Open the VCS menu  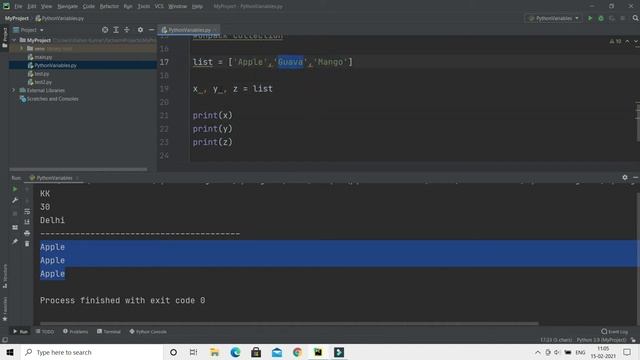[159, 7]
